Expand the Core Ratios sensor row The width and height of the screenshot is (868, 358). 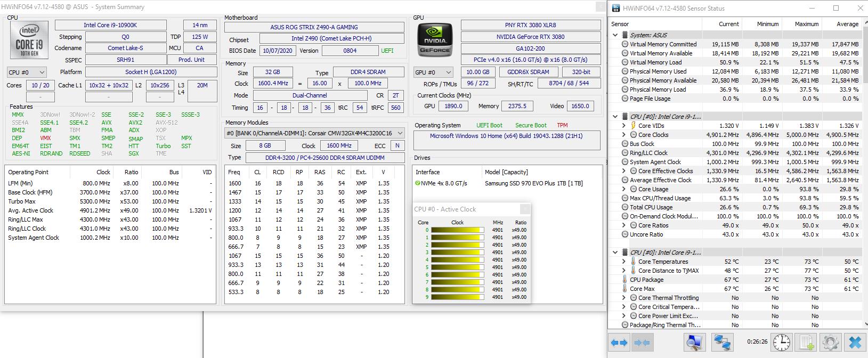pos(624,225)
